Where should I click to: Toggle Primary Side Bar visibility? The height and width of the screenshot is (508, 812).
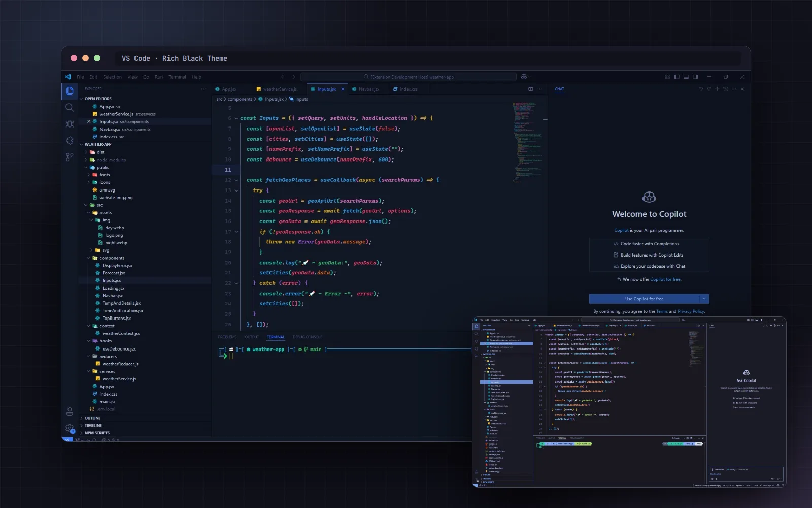point(676,77)
